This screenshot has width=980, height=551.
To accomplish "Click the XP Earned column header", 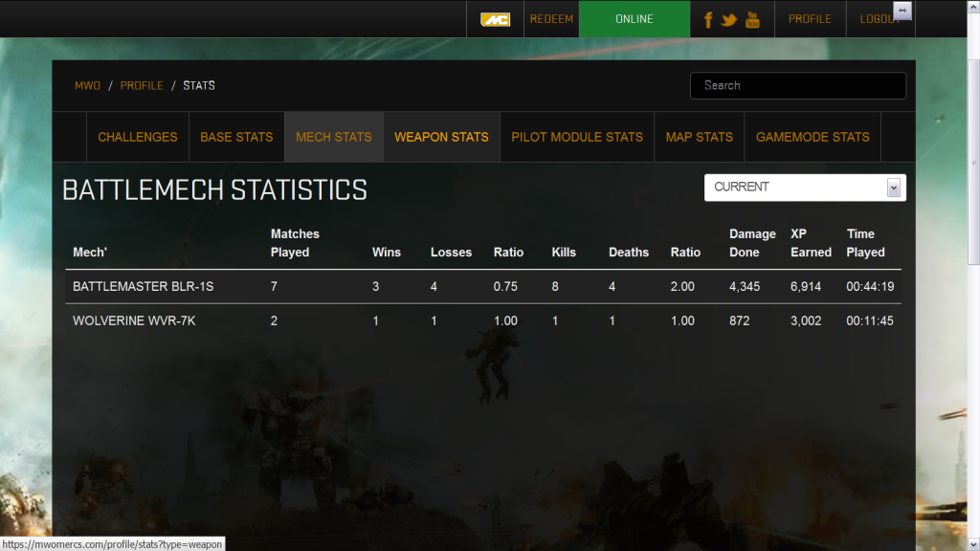I will coord(812,243).
